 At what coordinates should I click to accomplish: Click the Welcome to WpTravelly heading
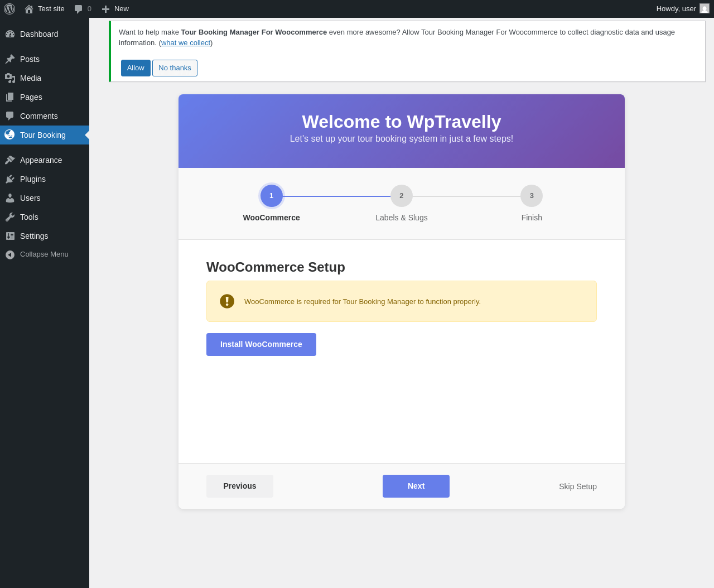(x=402, y=122)
